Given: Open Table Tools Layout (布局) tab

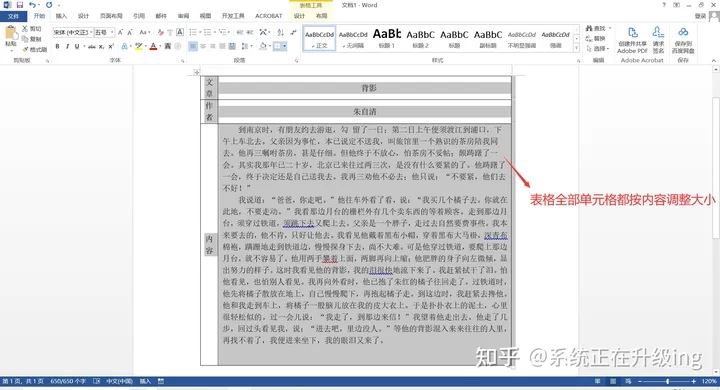Looking at the screenshot, I should [x=321, y=16].
